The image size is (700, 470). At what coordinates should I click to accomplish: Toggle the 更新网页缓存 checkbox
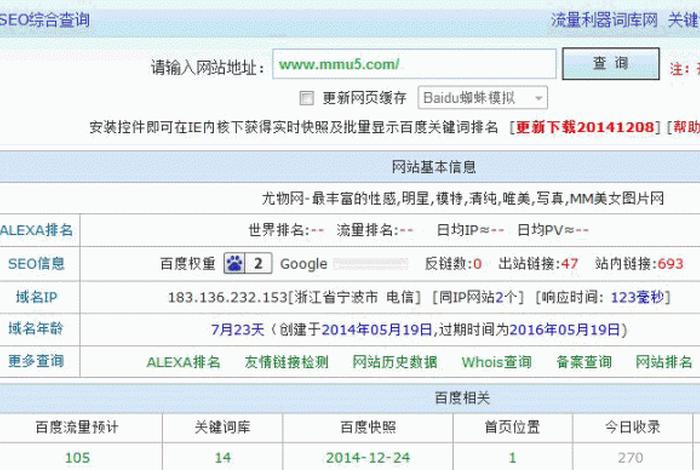click(x=307, y=98)
